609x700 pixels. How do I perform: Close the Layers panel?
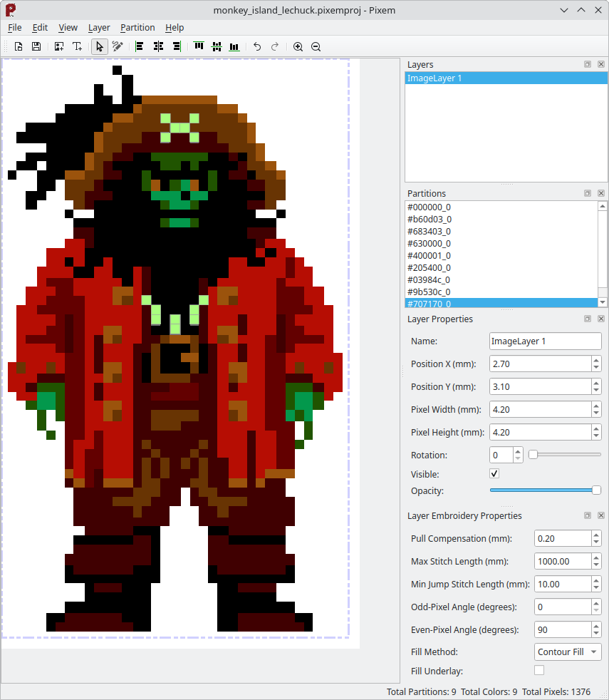(x=601, y=64)
